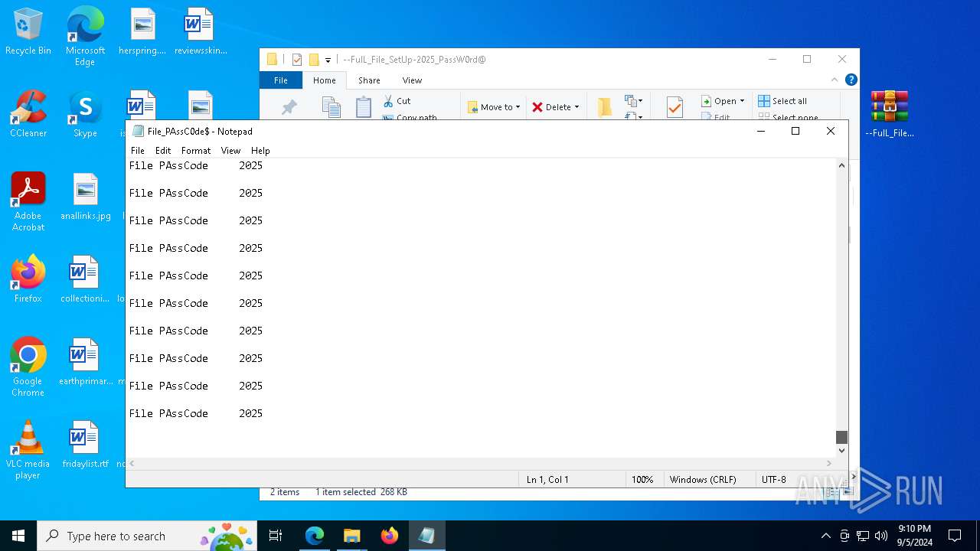Click the Notepad horizontal scroll right arrow
The height and width of the screenshot is (551, 980).
click(x=828, y=464)
